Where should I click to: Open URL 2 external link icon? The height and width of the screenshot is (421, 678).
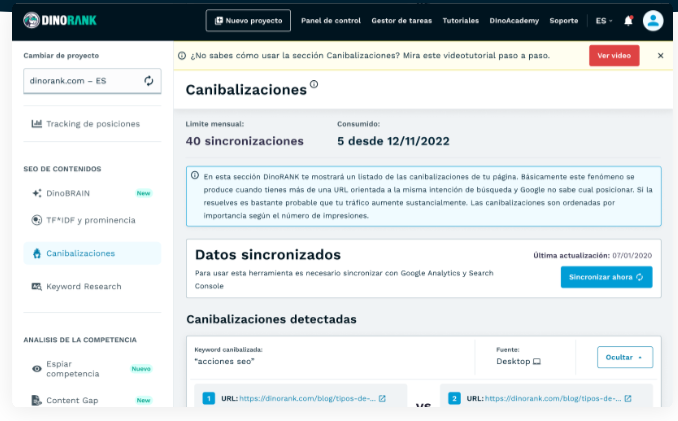pyautogui.click(x=628, y=399)
